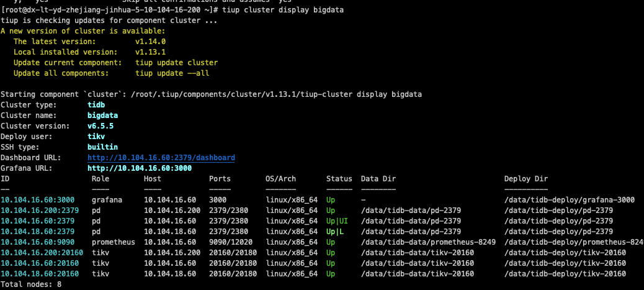Viewport: 644px width, 290px height.
Task: Click the prometheus-8249 data dir path
Action: [x=428, y=242]
